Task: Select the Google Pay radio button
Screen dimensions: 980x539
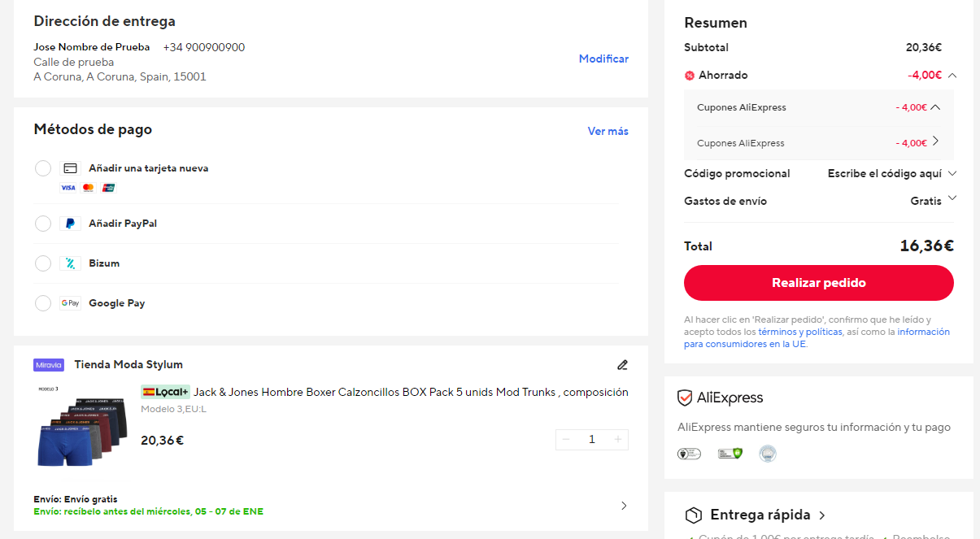Action: click(x=43, y=303)
